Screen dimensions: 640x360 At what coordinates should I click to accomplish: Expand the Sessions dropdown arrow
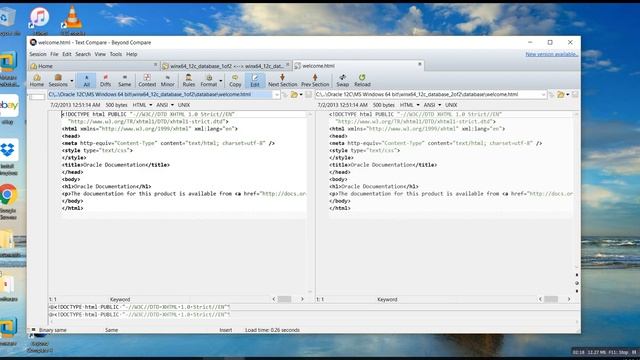coord(72,81)
